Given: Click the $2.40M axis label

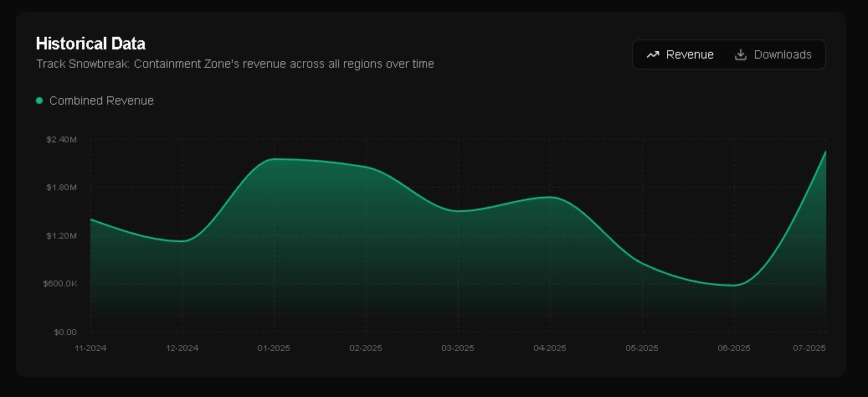Looking at the screenshot, I should pyautogui.click(x=61, y=139).
